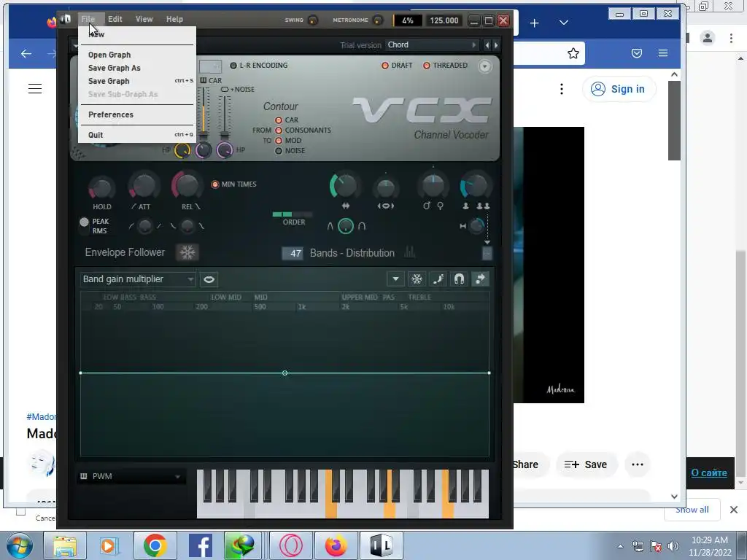Screen dimensions: 747x560
Task: Click the Windows Start button
Action: click(x=19, y=545)
